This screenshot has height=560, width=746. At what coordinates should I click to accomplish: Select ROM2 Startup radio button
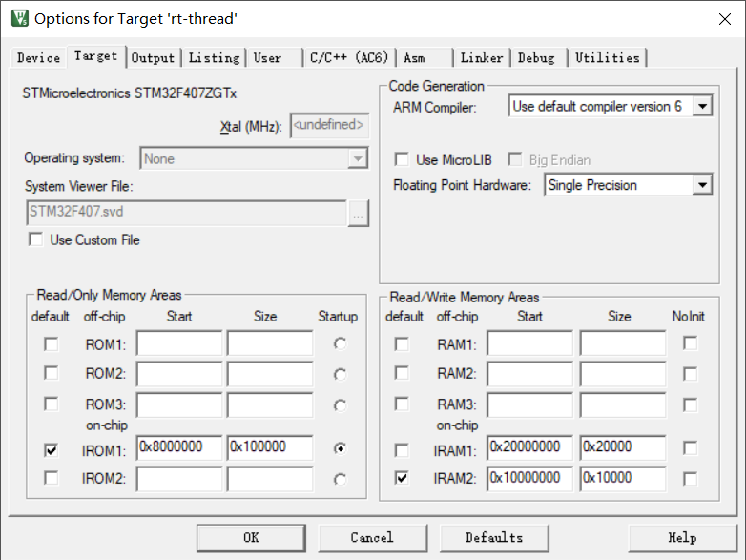(340, 375)
